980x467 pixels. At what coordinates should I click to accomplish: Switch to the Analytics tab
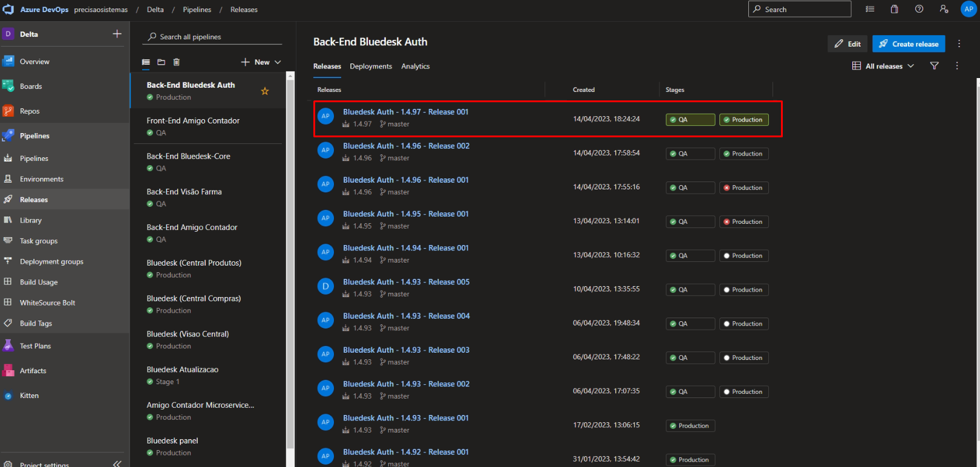(416, 67)
